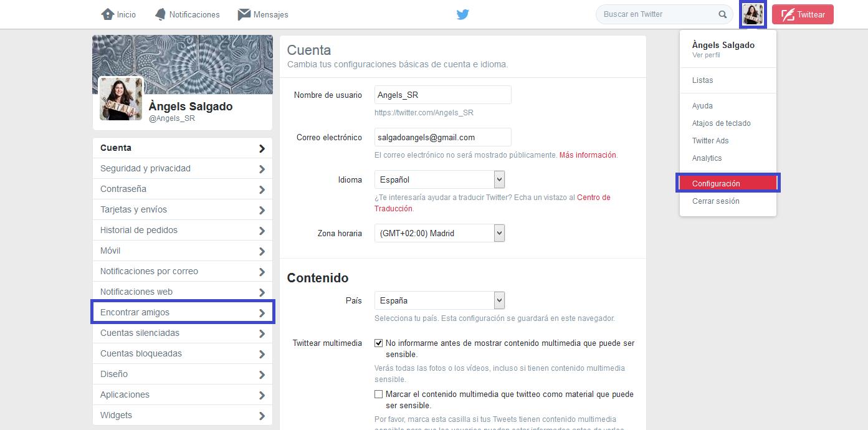
Task: Open the País dropdown
Action: 439,300
